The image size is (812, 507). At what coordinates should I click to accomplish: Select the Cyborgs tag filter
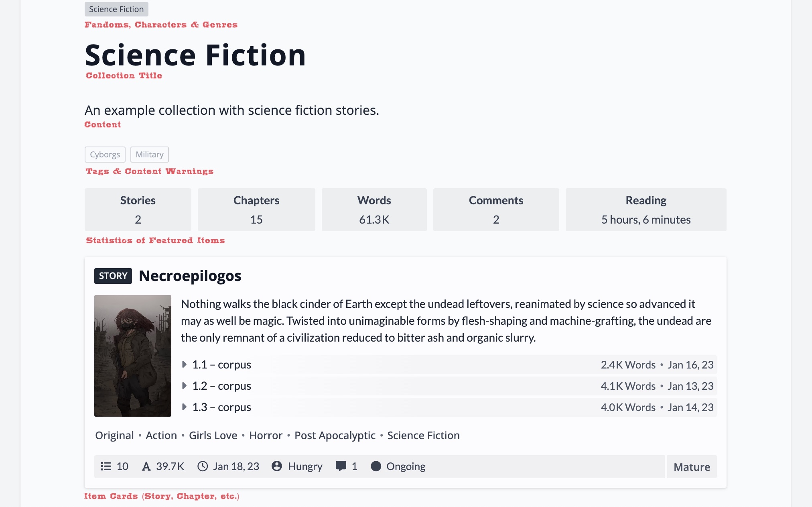(x=105, y=154)
